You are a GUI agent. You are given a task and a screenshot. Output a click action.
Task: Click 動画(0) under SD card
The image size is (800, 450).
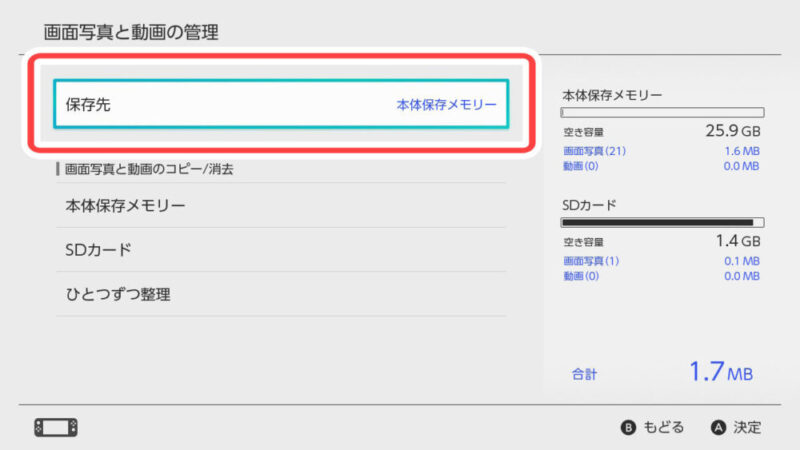(x=581, y=275)
